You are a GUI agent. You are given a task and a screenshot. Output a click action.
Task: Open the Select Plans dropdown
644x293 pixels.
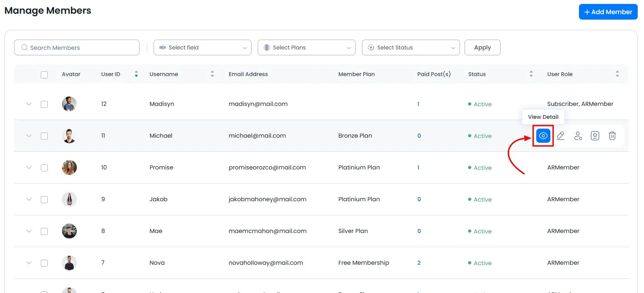(307, 47)
